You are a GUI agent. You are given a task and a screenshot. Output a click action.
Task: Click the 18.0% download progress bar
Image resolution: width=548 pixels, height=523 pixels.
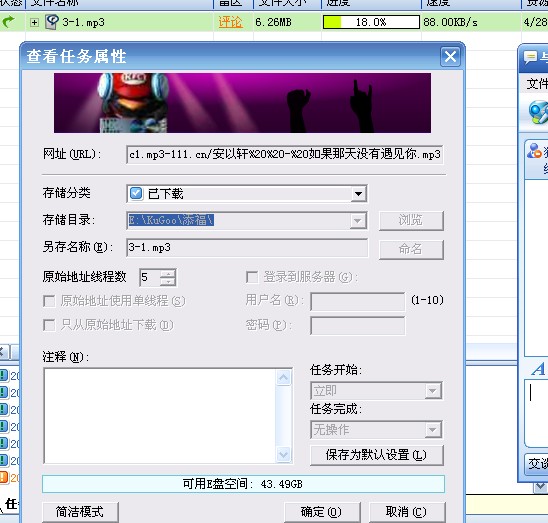click(371, 22)
